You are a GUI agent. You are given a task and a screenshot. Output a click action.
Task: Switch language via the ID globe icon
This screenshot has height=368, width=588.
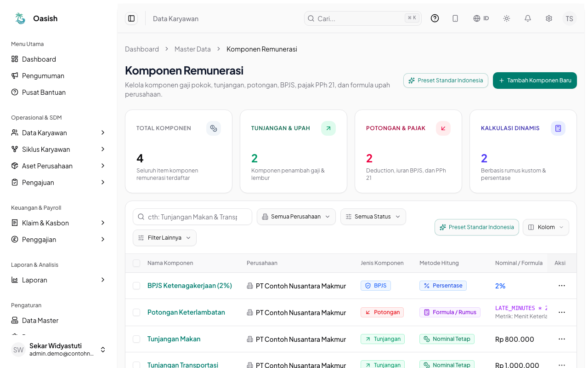[481, 18]
